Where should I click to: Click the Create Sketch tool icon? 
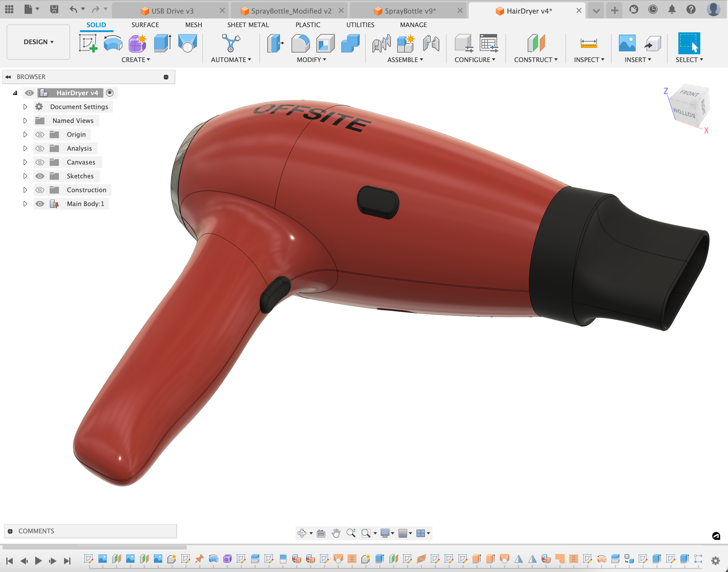(x=88, y=43)
